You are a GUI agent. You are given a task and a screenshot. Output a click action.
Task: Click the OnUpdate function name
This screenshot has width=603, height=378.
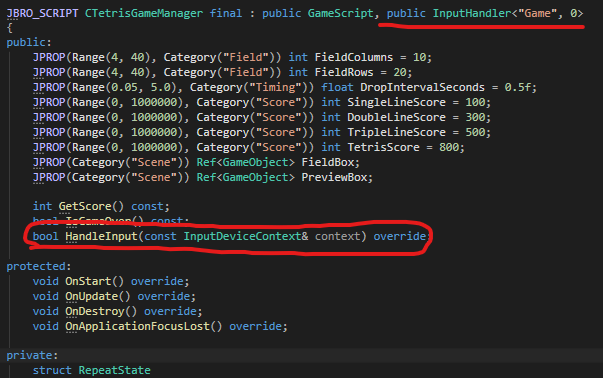coord(92,296)
